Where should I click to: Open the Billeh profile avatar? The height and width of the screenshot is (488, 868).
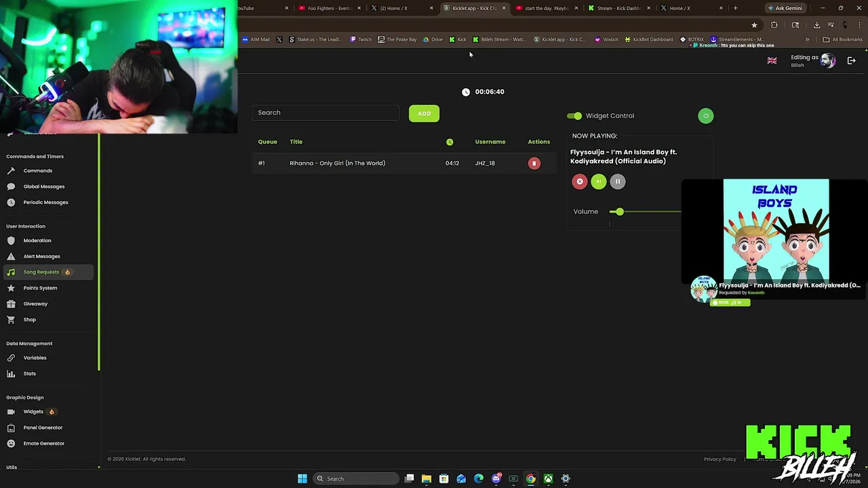pos(828,60)
